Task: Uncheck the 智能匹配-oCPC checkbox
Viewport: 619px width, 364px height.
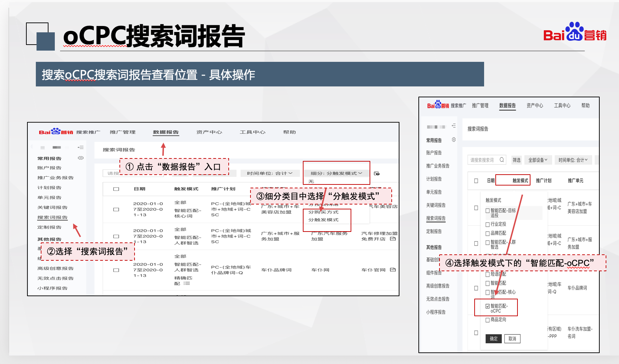Action: click(x=488, y=306)
